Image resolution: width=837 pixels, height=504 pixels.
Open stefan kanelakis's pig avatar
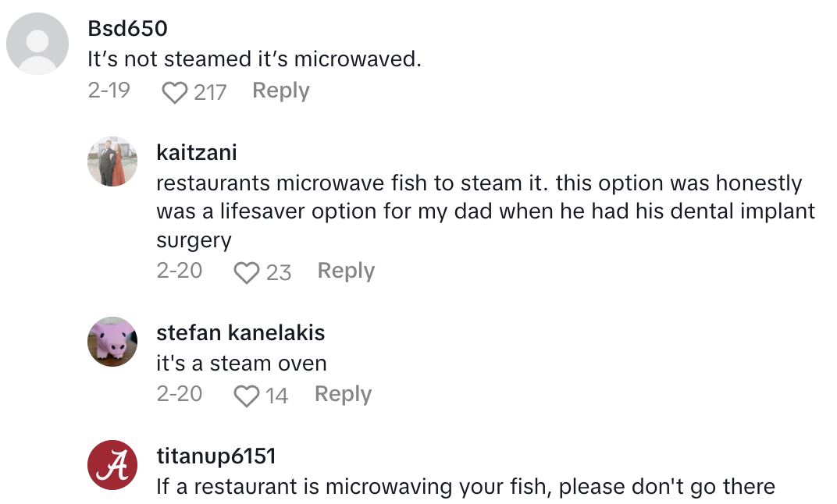pyautogui.click(x=112, y=341)
